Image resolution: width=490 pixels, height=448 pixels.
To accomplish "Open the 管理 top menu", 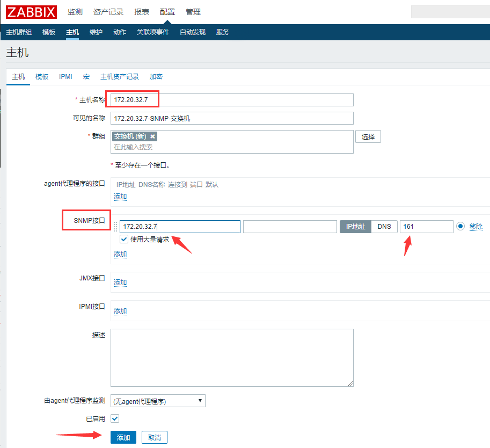I will coord(193,12).
